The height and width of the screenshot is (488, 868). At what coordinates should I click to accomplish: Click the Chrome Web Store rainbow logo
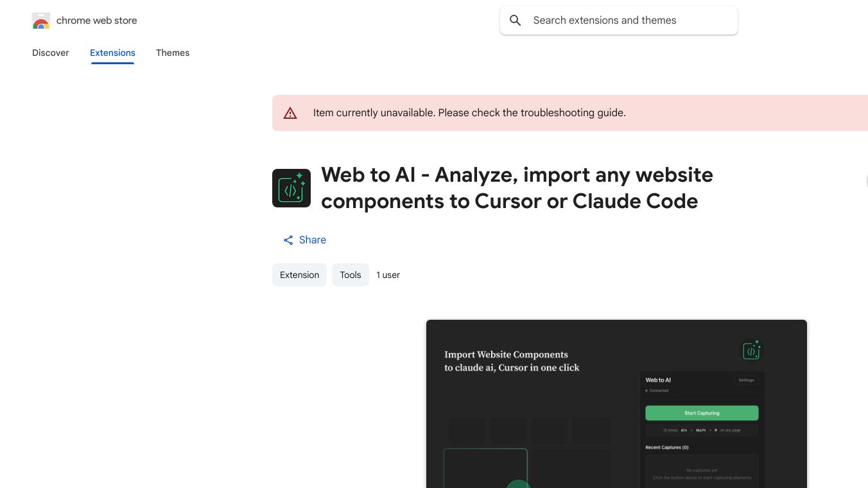pyautogui.click(x=41, y=21)
